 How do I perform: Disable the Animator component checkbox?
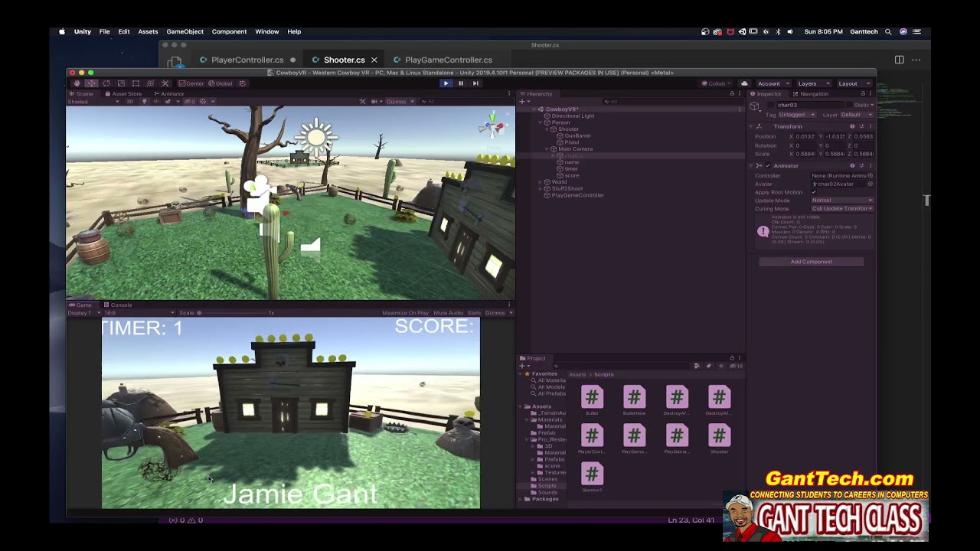768,165
